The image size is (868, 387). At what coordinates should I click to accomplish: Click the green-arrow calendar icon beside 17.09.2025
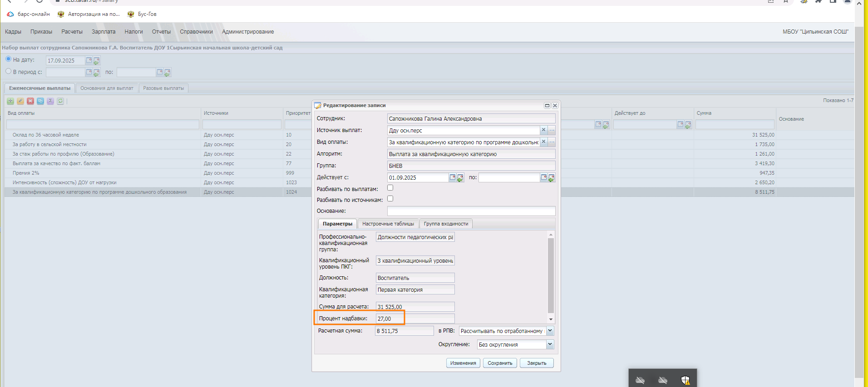point(97,61)
